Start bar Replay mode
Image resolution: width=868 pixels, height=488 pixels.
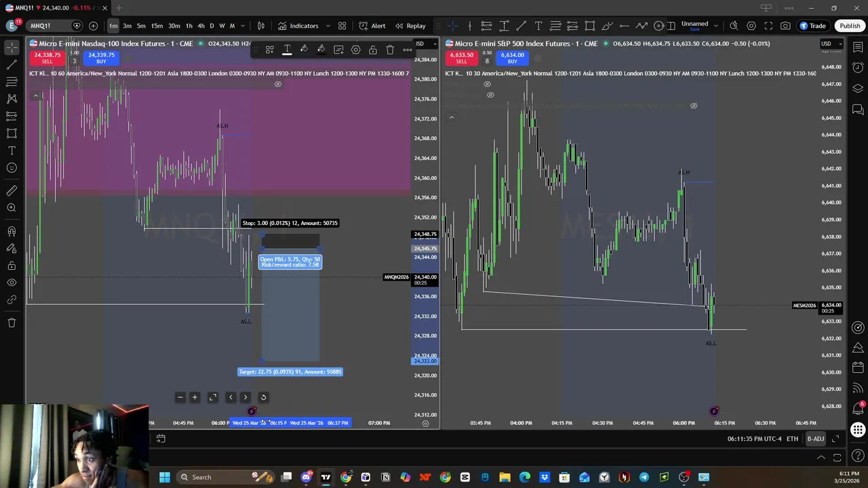pos(410,26)
